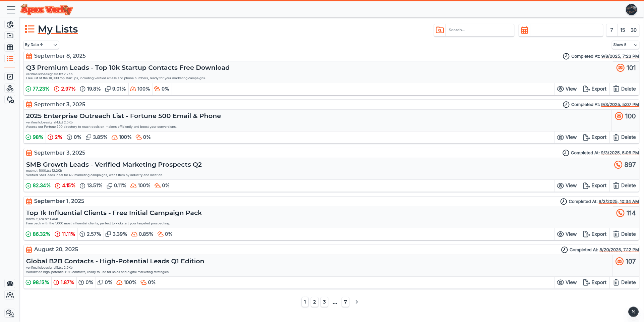Click the pie chart dashboard sidebar icon

(x=10, y=24)
